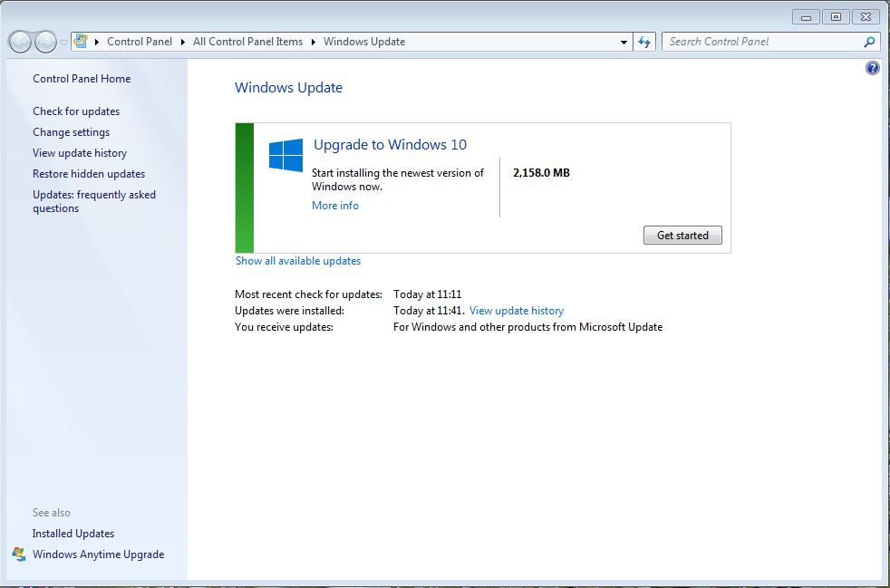
Task: Select the Windows Update breadcrumb
Action: [364, 42]
